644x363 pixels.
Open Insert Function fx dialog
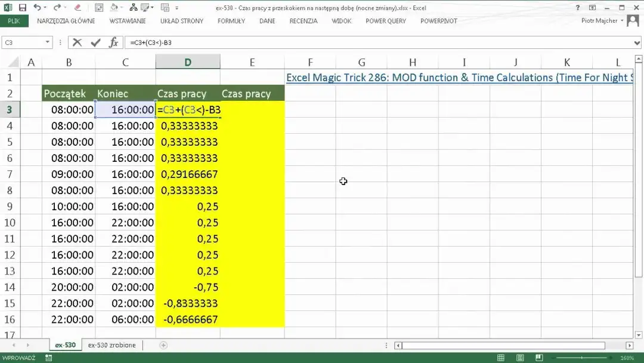113,42
